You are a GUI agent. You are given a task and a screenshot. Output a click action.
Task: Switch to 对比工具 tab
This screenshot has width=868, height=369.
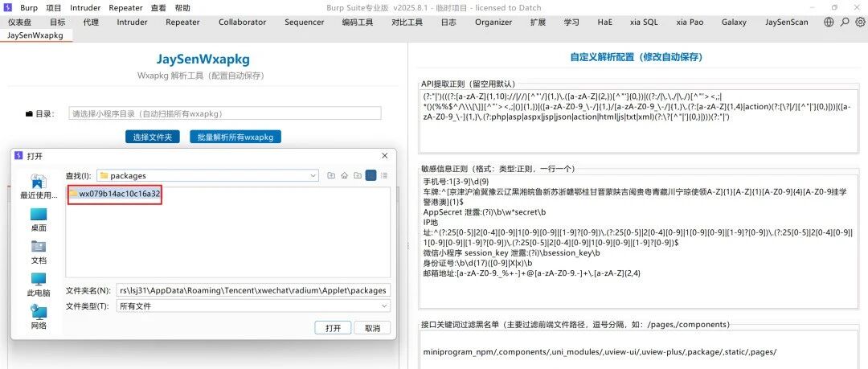[x=407, y=23]
